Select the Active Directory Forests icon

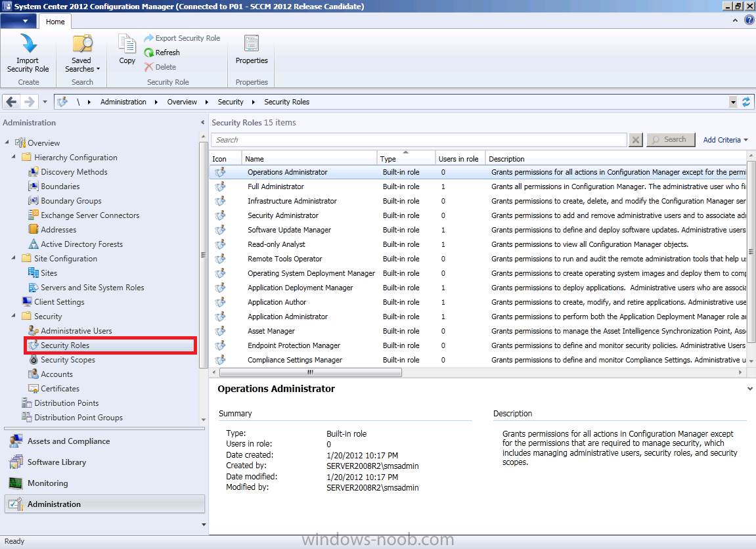pos(33,244)
